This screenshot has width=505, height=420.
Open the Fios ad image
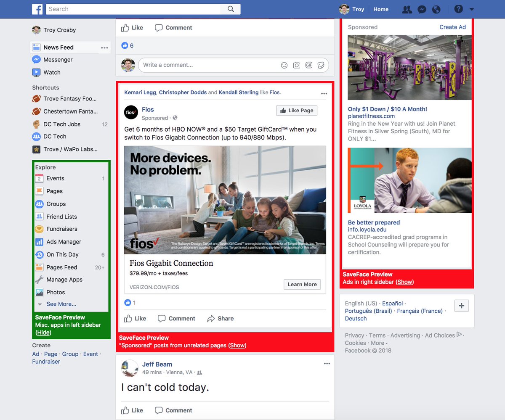(x=225, y=200)
